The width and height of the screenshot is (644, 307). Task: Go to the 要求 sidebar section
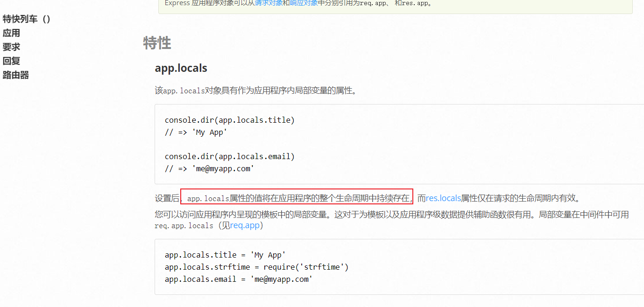pos(11,47)
